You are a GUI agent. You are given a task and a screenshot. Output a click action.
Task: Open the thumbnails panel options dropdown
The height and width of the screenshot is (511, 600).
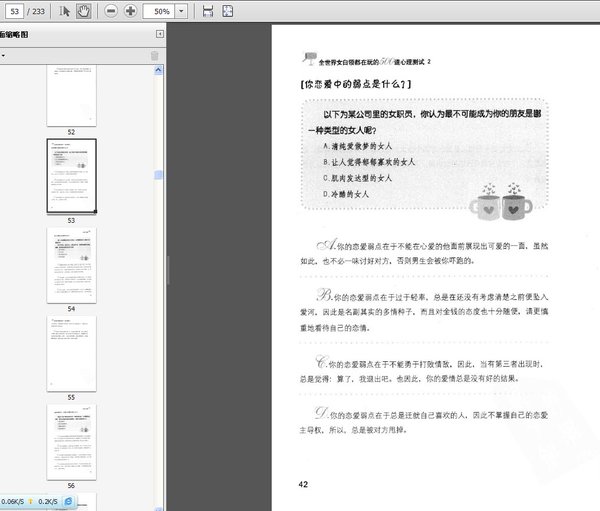(3, 56)
